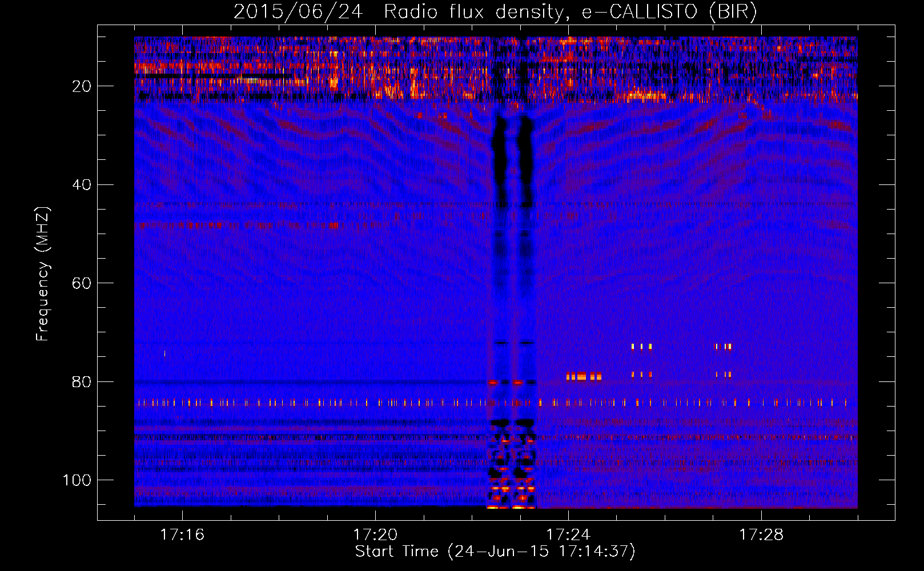Click the "Frequency (MHZ)" axis label

click(43, 274)
